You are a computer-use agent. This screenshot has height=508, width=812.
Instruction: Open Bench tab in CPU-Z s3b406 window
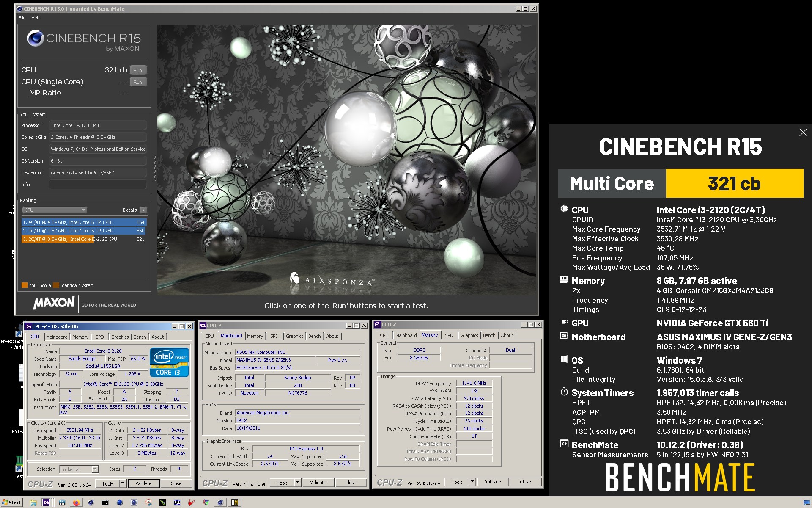point(140,337)
